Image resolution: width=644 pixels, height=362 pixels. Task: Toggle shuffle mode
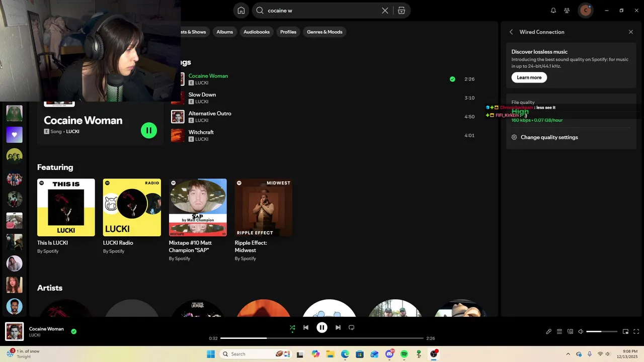click(x=292, y=328)
